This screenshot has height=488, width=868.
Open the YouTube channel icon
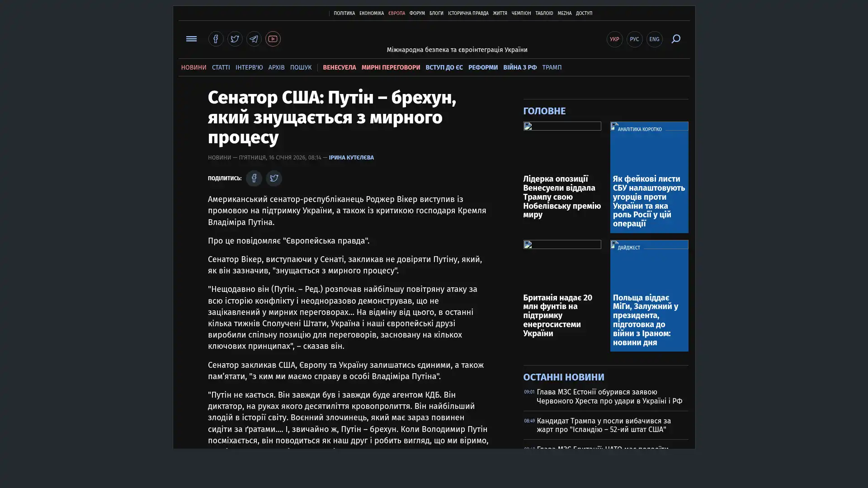(273, 39)
